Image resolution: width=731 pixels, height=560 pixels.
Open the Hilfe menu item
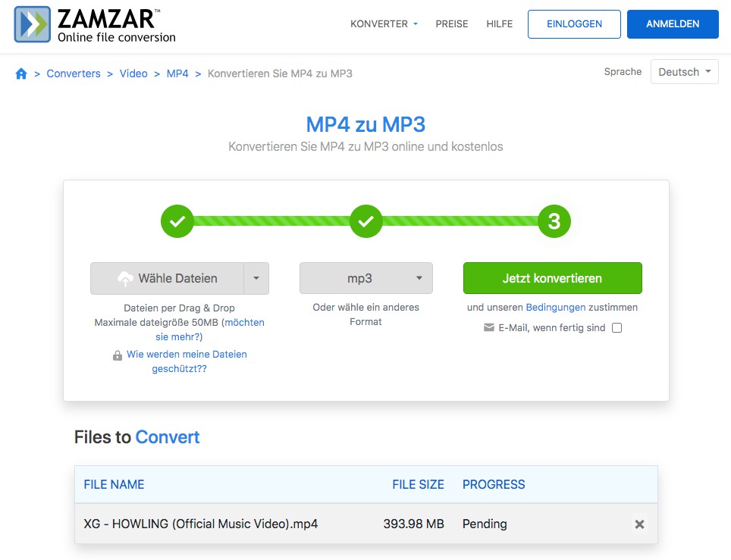tap(499, 23)
